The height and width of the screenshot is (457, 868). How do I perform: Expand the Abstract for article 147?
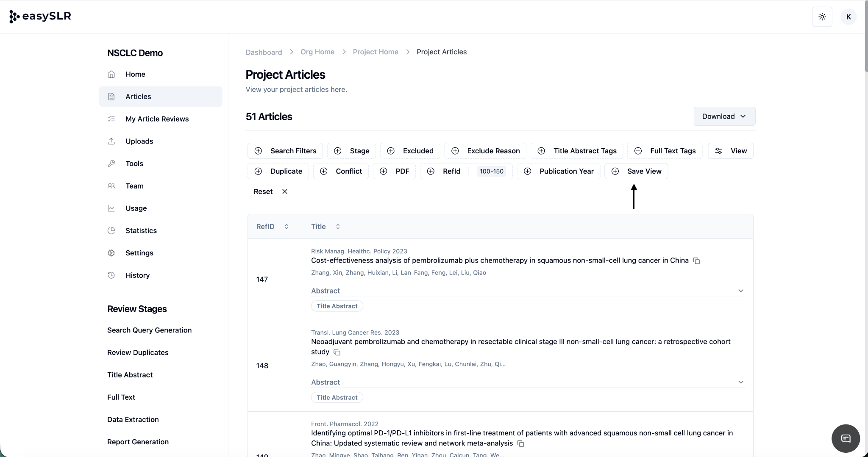click(740, 291)
